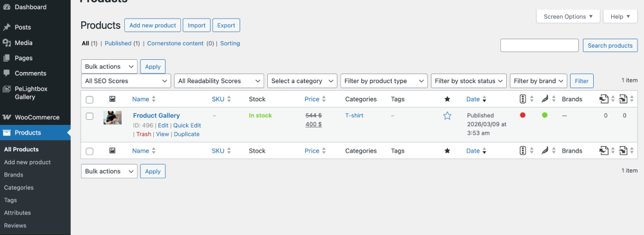644x235 pixels.
Task: Open the Sorting link
Action: pyautogui.click(x=230, y=43)
